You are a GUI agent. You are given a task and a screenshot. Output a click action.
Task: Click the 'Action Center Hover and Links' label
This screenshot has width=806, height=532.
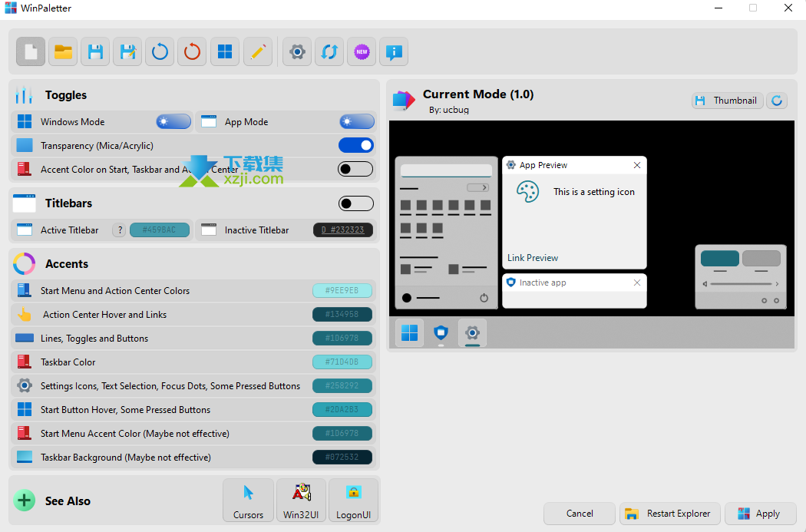pyautogui.click(x=105, y=315)
